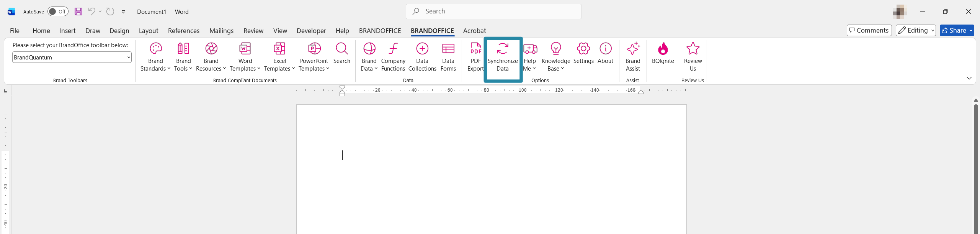
Task: Click the tab selector at ruler corner
Action: point(5,91)
